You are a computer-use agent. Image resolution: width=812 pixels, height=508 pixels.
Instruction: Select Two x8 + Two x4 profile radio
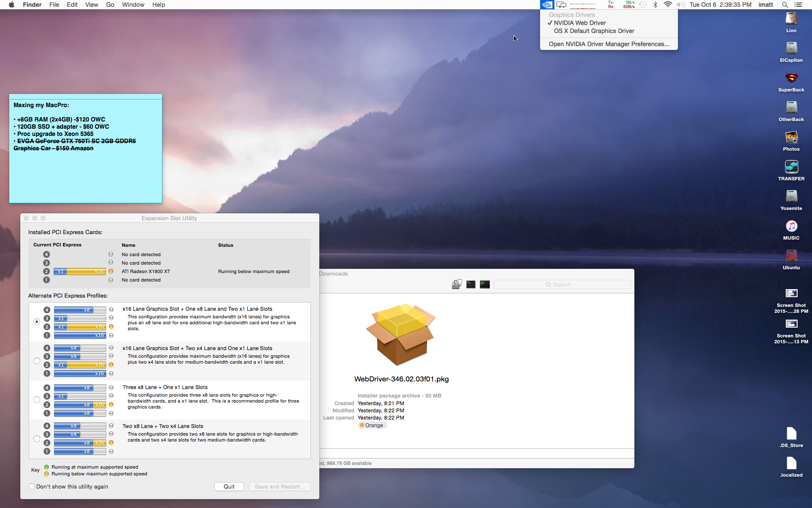pos(37,439)
